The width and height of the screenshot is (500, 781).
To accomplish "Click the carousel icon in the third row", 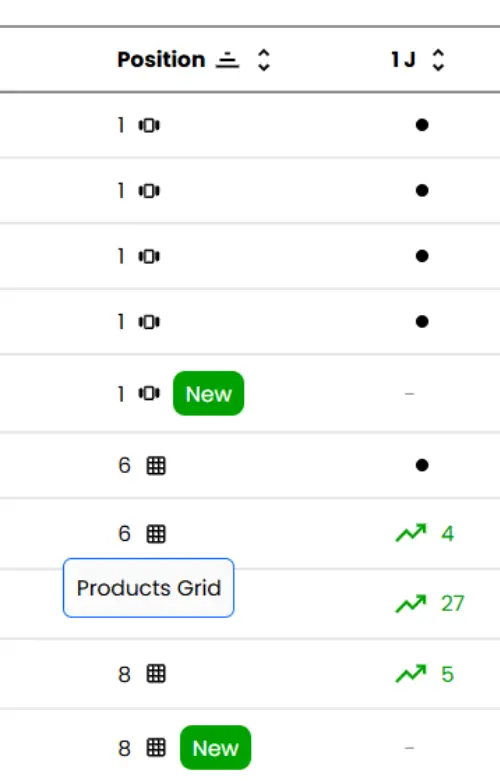I will point(149,257).
